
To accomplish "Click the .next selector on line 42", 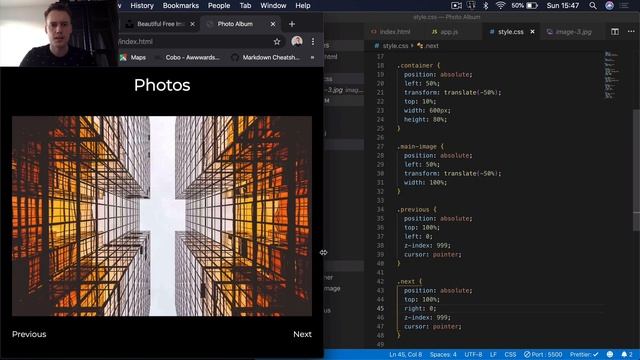I will 406,281.
